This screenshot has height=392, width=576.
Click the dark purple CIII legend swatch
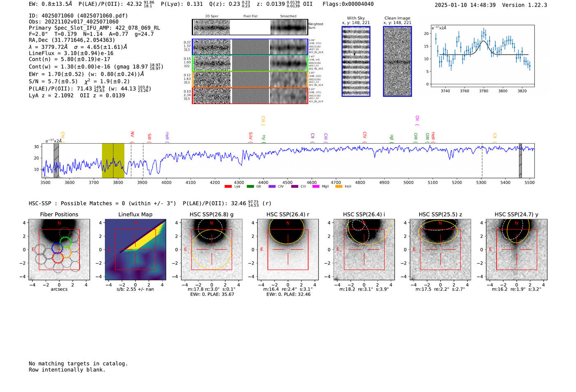295,186
